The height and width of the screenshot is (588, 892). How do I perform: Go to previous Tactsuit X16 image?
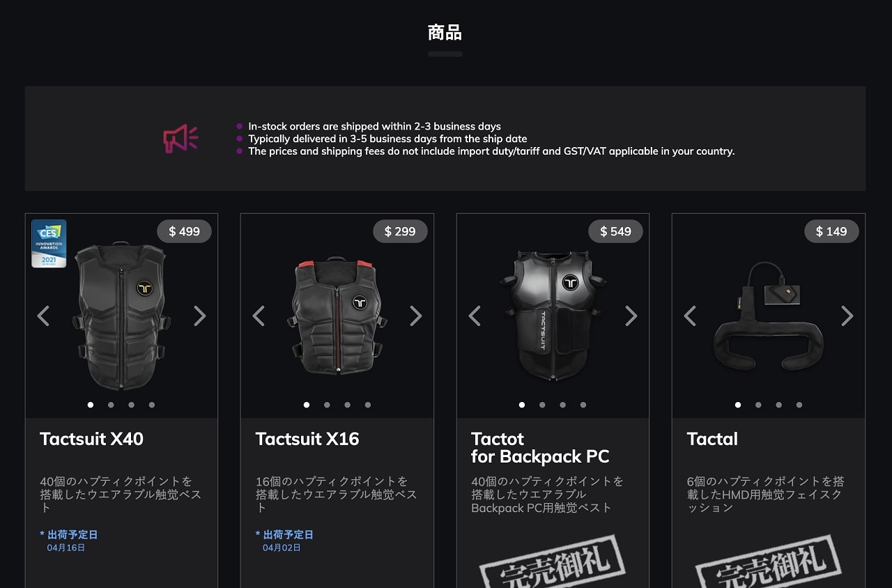point(259,316)
